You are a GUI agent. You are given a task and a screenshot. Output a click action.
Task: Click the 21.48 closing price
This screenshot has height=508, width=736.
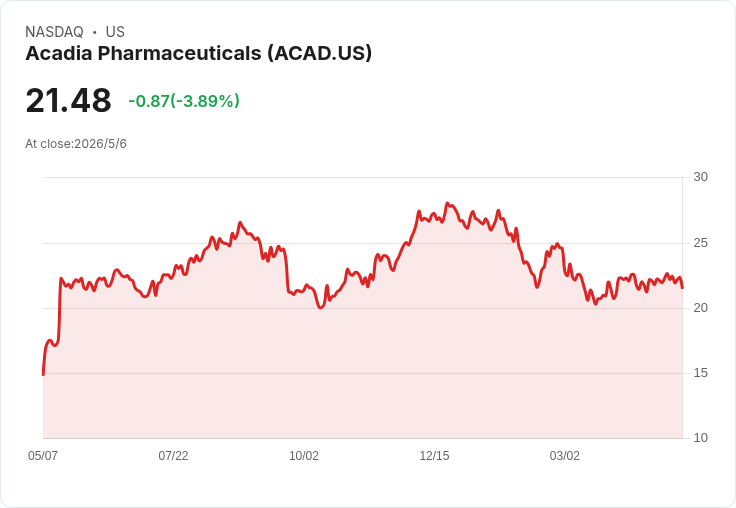click(x=69, y=100)
